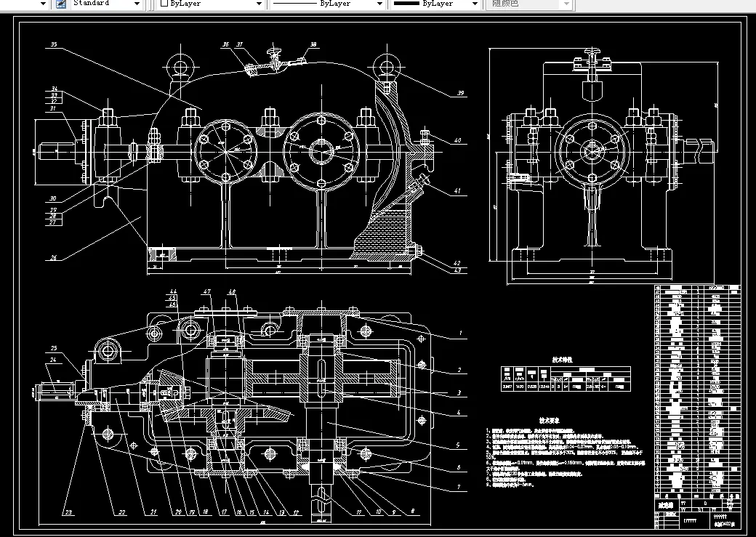Open the 随颜色 plot style dropdown

coord(566,4)
